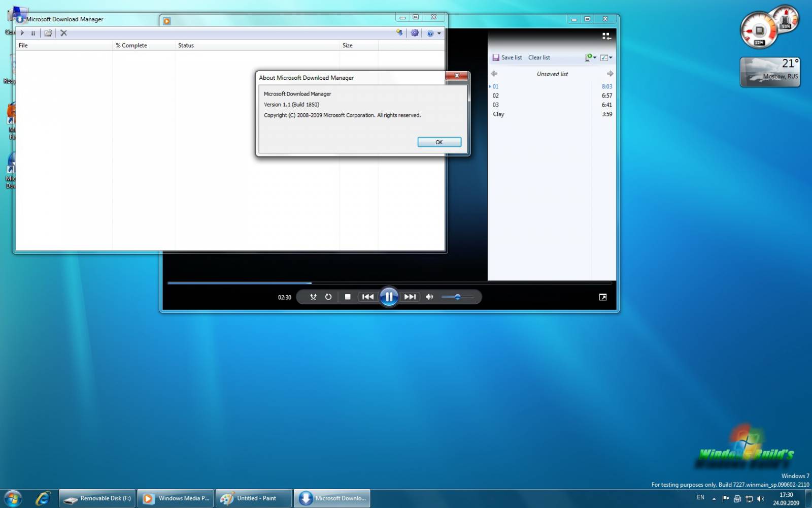
Task: Click the 8:03 duration in the playlist
Action: click(607, 86)
